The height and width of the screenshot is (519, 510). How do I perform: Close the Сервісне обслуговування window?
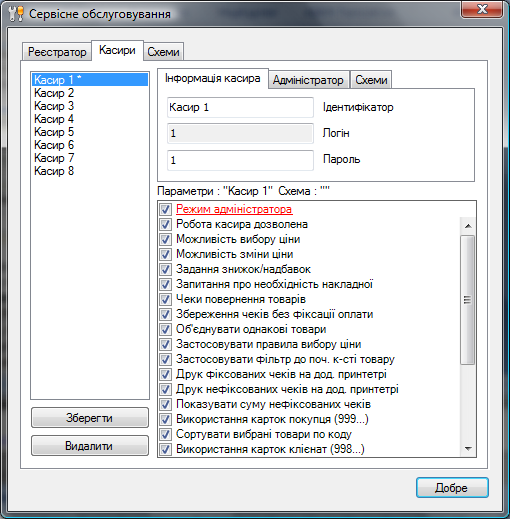click(x=482, y=9)
